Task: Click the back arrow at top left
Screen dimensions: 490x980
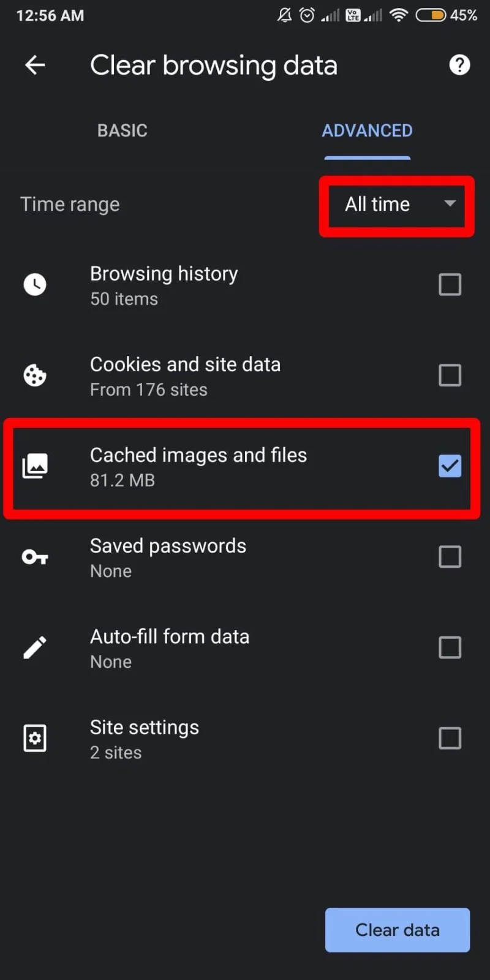Action: pyautogui.click(x=35, y=65)
